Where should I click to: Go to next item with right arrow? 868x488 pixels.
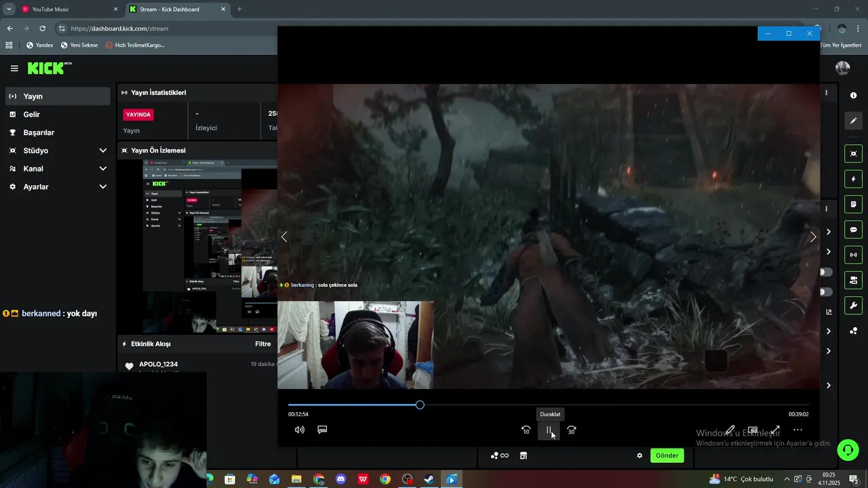tap(813, 237)
